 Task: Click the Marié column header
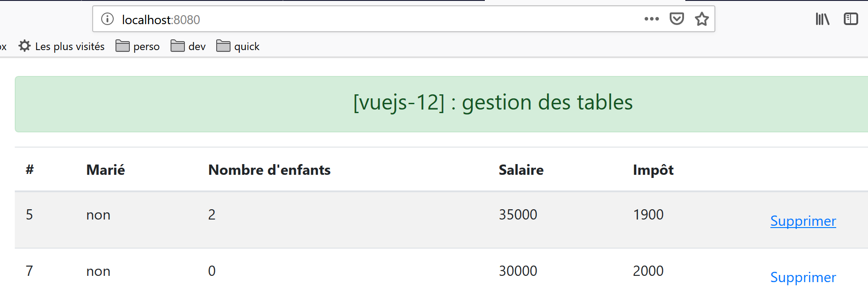pyautogui.click(x=106, y=170)
